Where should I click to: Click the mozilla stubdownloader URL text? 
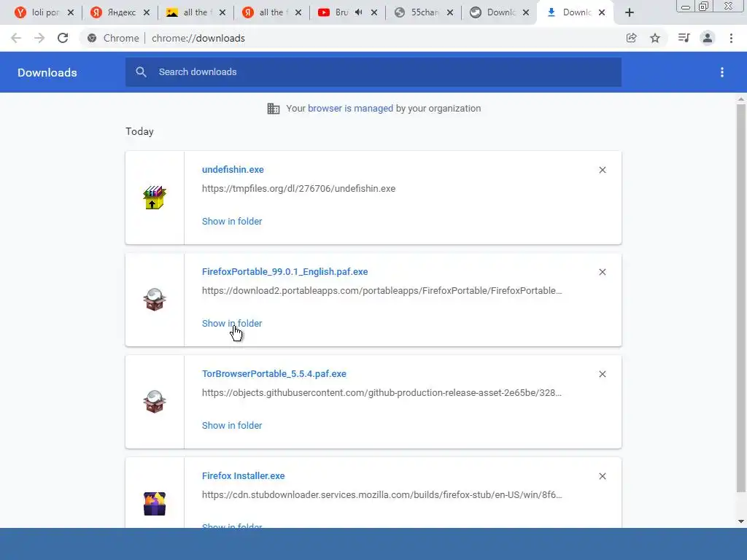pyautogui.click(x=382, y=495)
